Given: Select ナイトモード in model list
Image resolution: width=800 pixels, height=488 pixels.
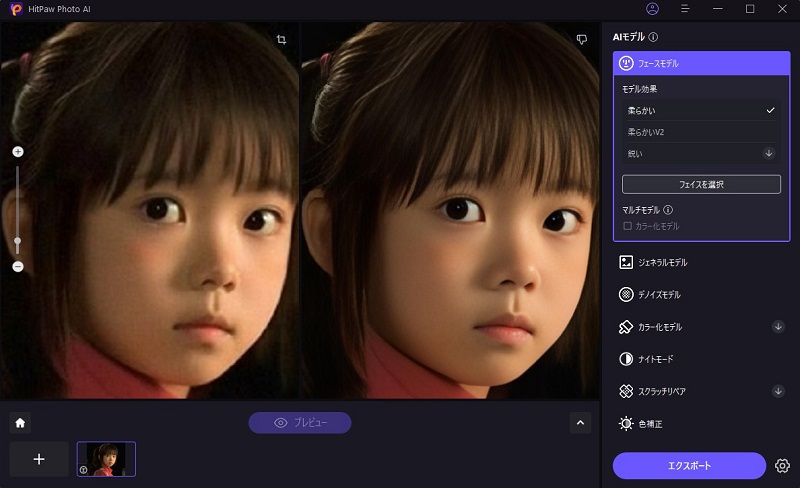Looking at the screenshot, I should (701, 359).
